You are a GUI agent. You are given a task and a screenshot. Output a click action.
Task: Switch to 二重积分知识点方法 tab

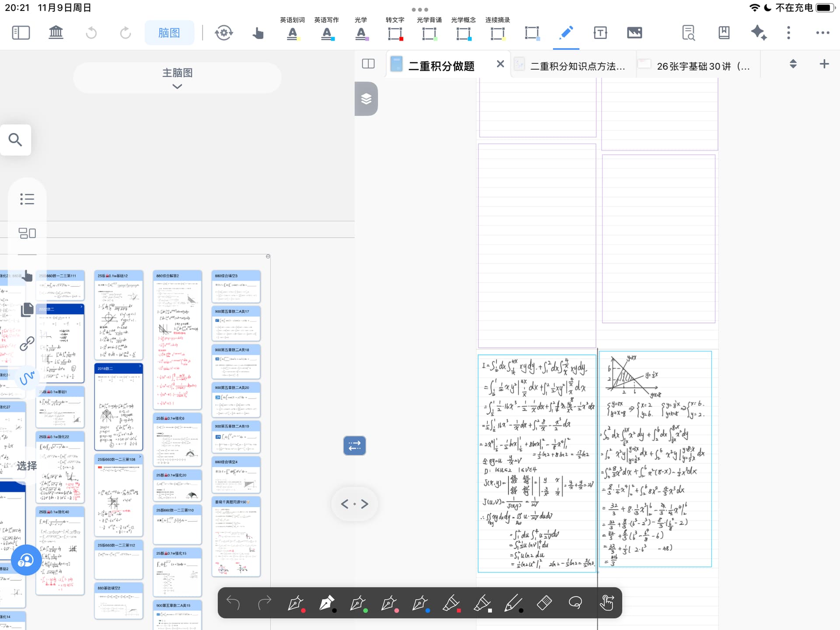tap(577, 66)
